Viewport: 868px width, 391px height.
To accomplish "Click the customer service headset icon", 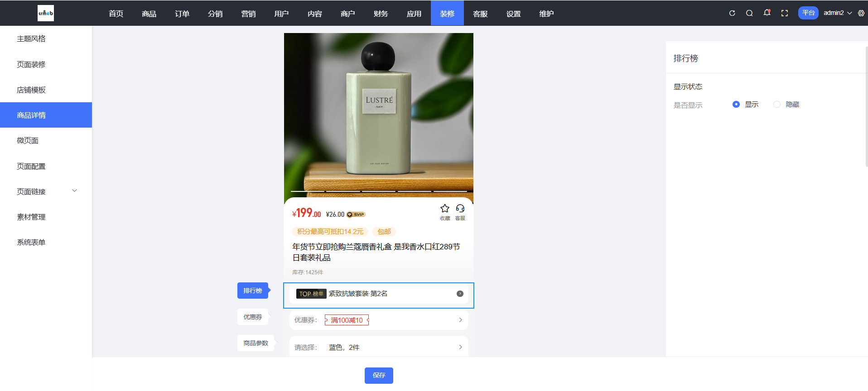I will [460, 209].
